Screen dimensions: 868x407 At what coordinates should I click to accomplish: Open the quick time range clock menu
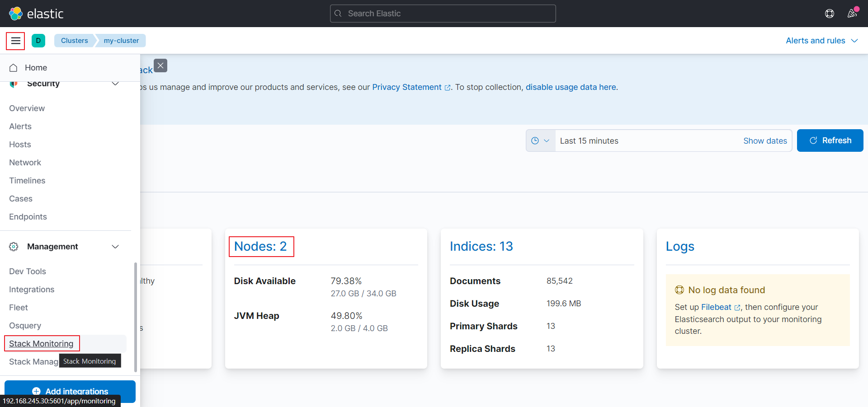pyautogui.click(x=541, y=140)
